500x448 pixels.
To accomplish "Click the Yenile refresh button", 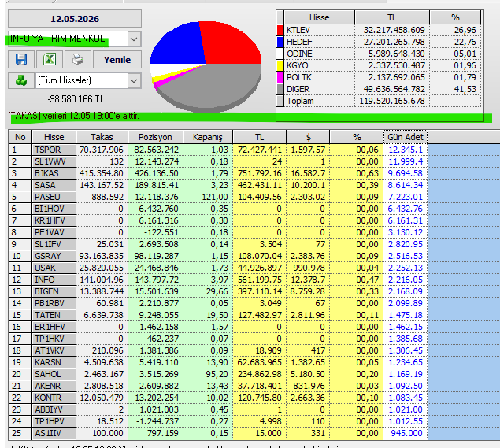I will [x=117, y=60].
